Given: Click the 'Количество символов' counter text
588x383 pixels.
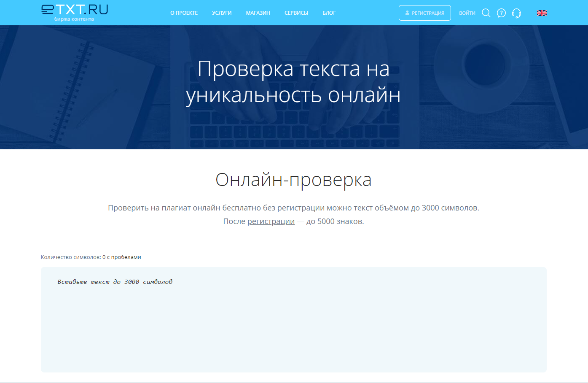Looking at the screenshot, I should point(91,257).
